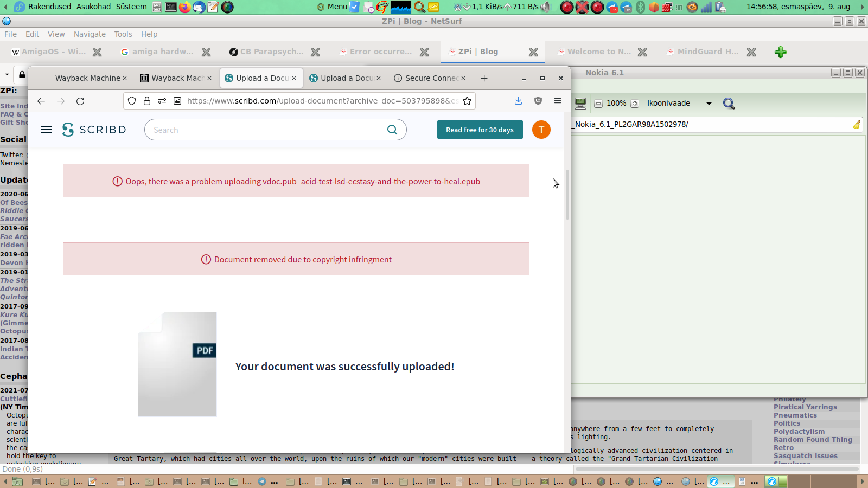
Task: Click the uBlock shield extension icon
Action: coord(538,101)
